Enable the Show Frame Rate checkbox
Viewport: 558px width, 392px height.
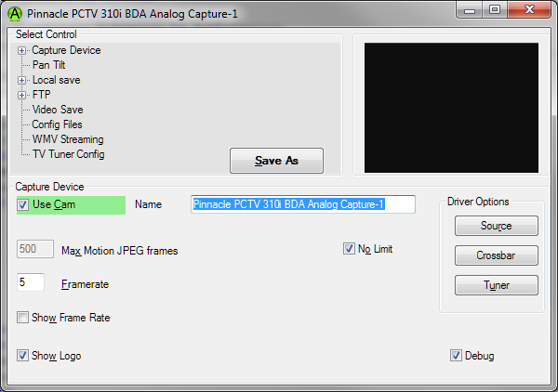22,318
